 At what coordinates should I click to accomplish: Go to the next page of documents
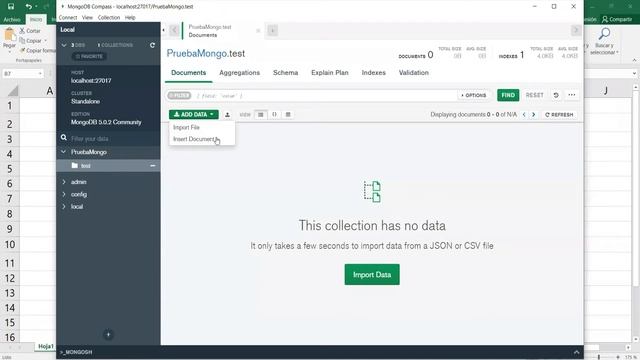coord(533,115)
